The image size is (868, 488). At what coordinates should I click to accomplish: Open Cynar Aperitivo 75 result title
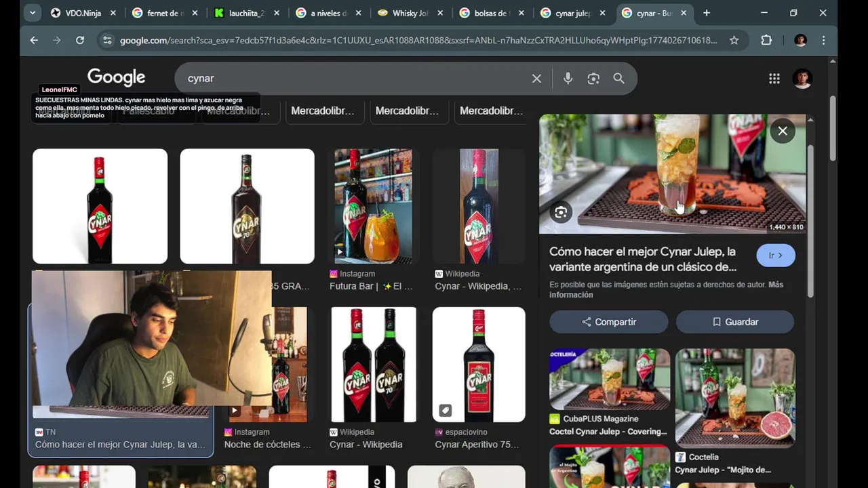point(477,445)
